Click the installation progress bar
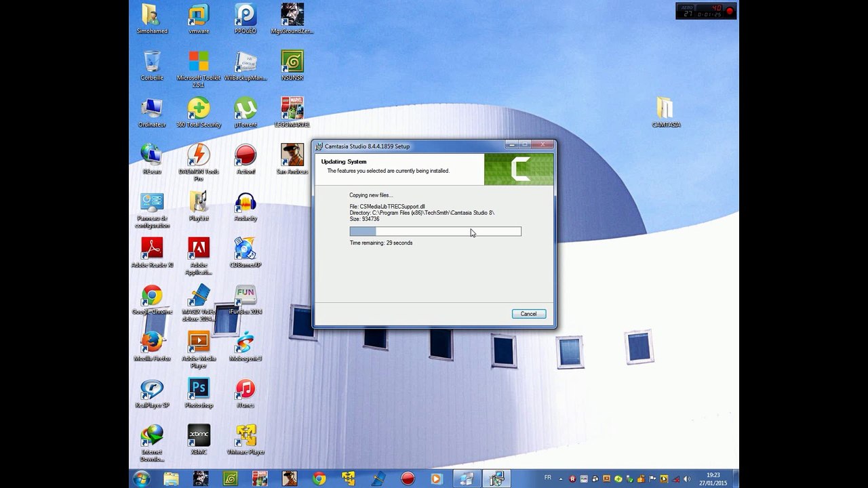868x488 pixels. click(x=435, y=232)
